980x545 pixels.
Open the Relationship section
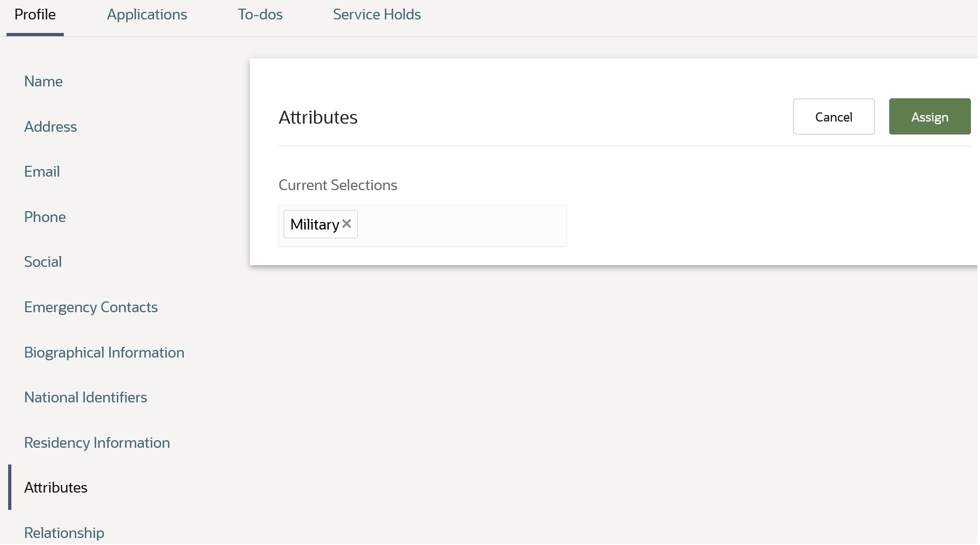tap(64, 533)
